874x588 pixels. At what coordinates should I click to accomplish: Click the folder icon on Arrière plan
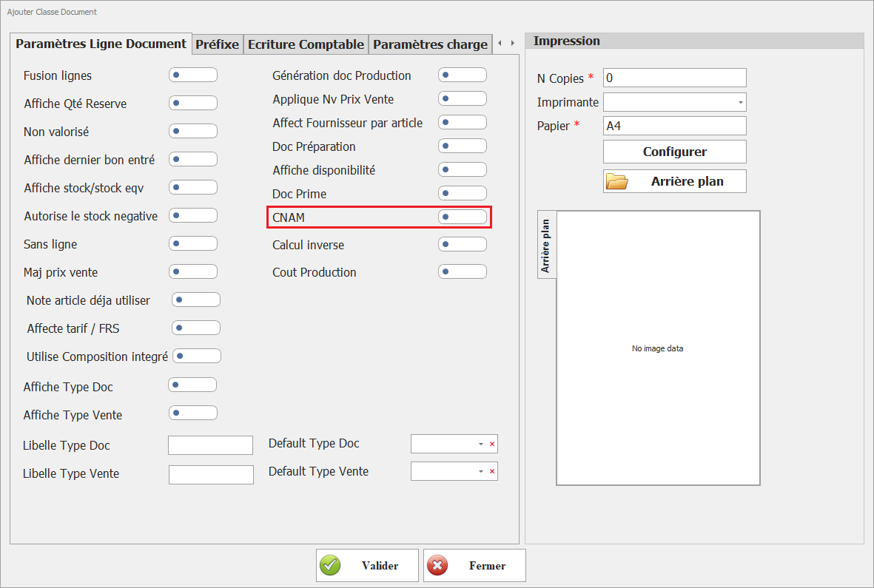point(617,181)
